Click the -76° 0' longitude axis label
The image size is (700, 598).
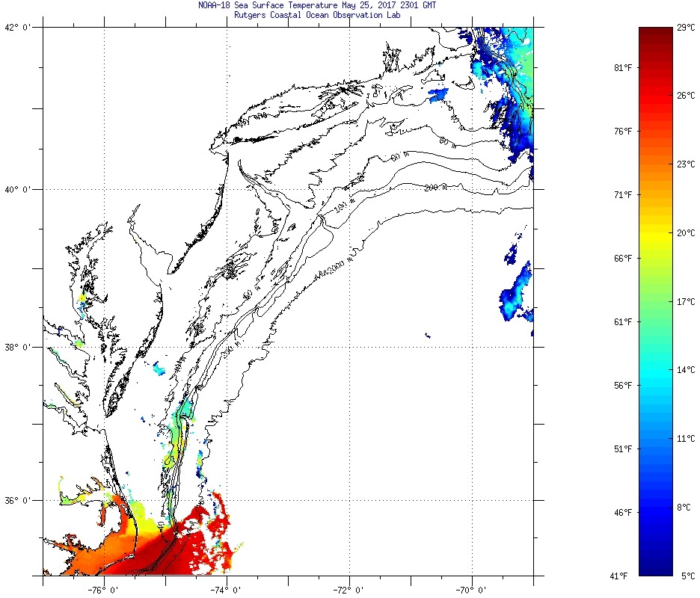(x=103, y=588)
